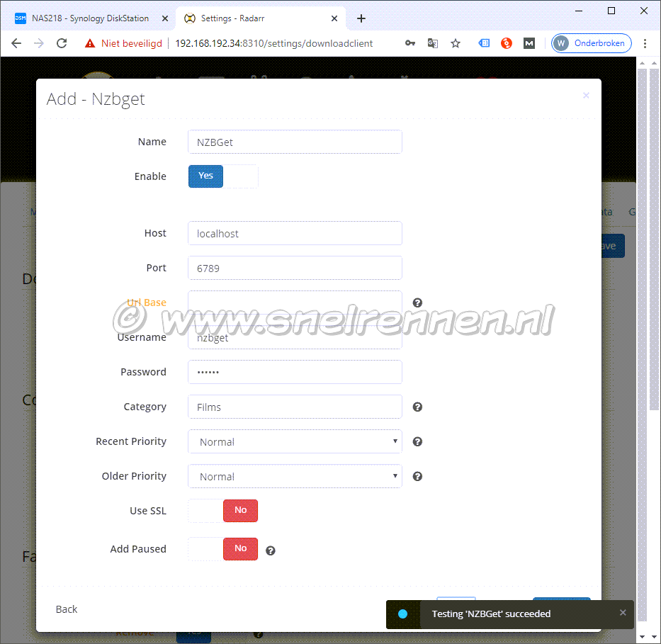Click the Password input field

click(295, 372)
